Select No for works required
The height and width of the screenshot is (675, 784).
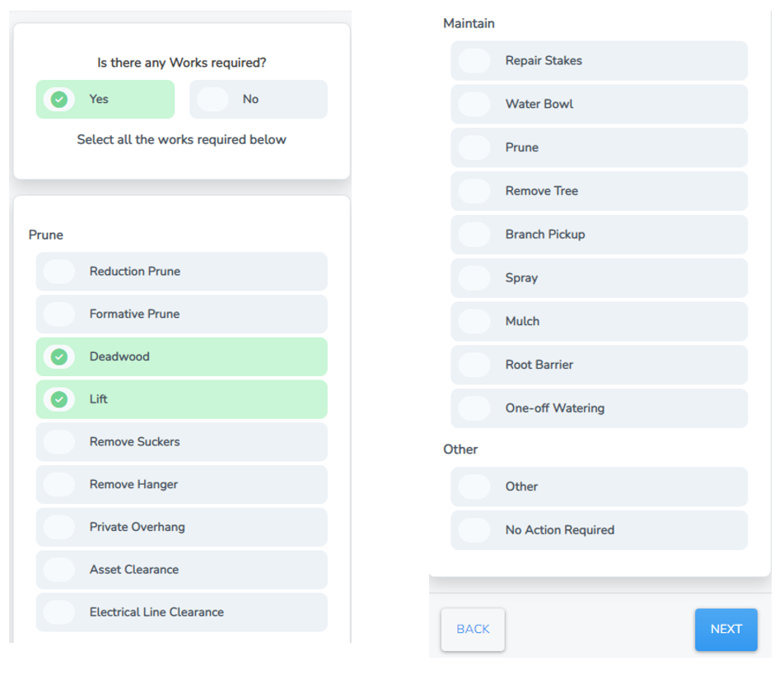(258, 99)
